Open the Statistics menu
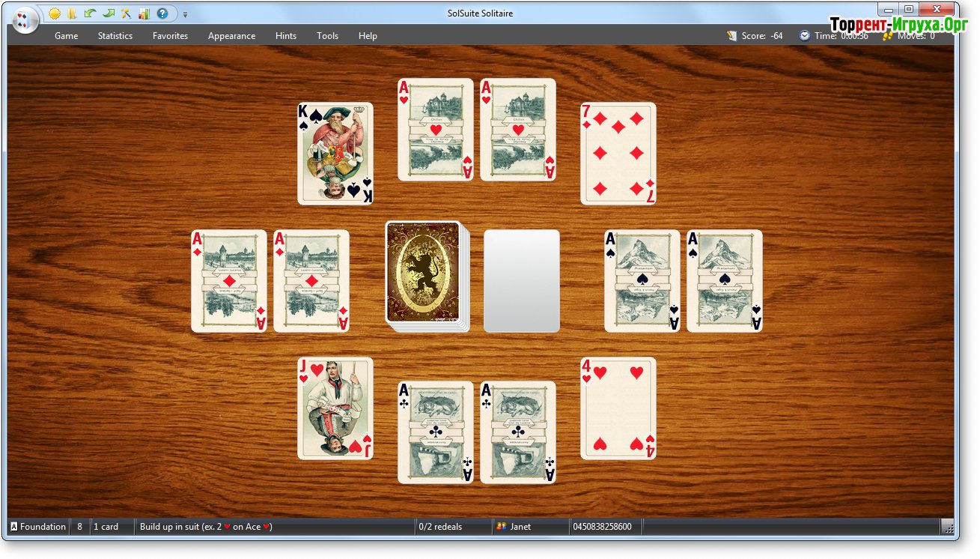Viewport: 980px width, 559px height. [x=115, y=36]
